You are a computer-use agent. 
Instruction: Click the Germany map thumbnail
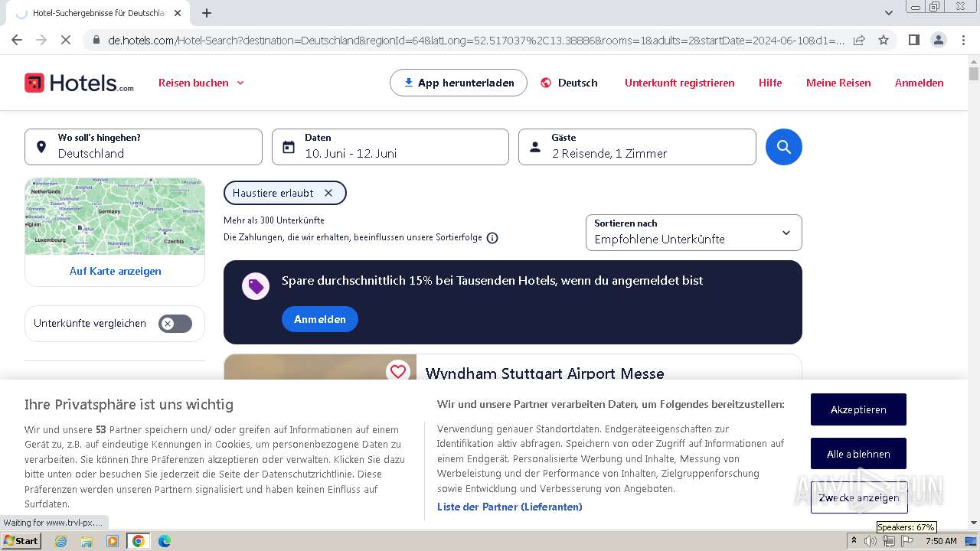pos(115,217)
